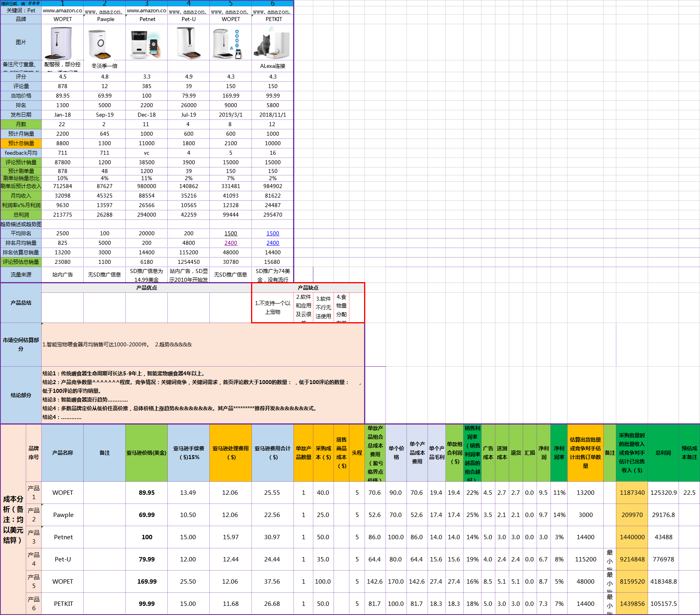Select the 产品缺点 header cell
The image size is (700, 615).
click(308, 288)
